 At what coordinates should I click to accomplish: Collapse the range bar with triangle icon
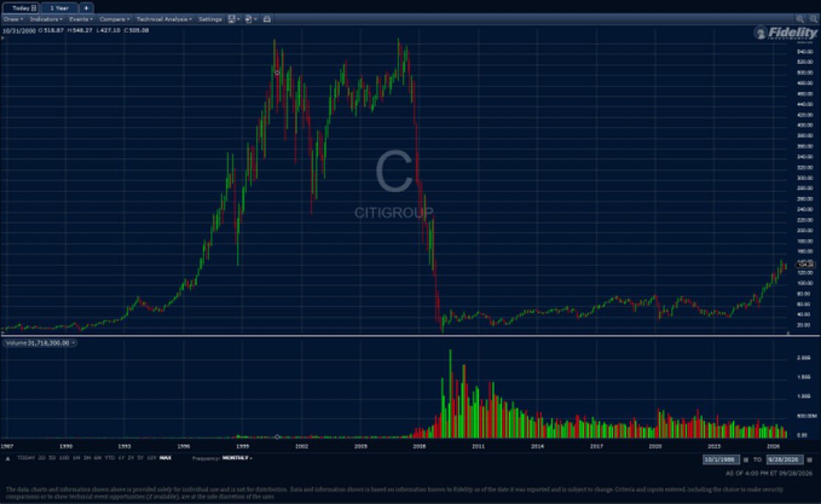pyautogui.click(x=8, y=458)
